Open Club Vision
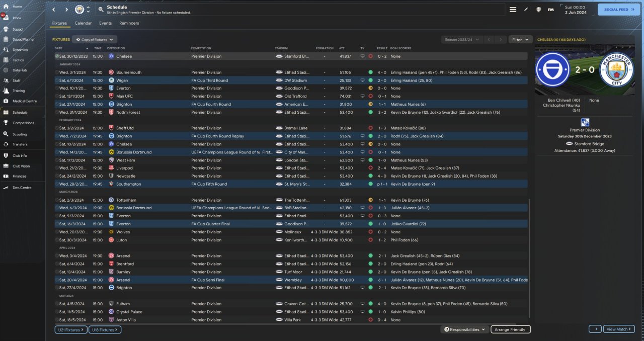Viewport: 644px width, 341px height. tap(21, 166)
